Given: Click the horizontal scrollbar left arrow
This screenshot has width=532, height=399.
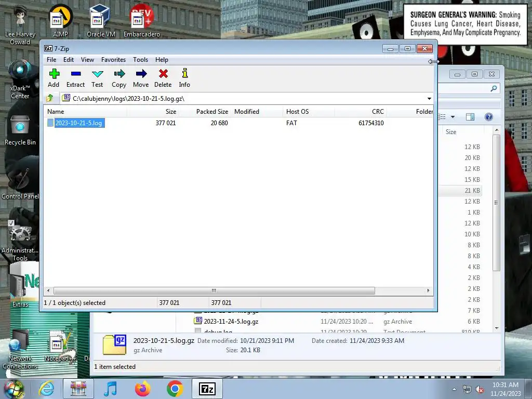Looking at the screenshot, I should coord(48,290).
